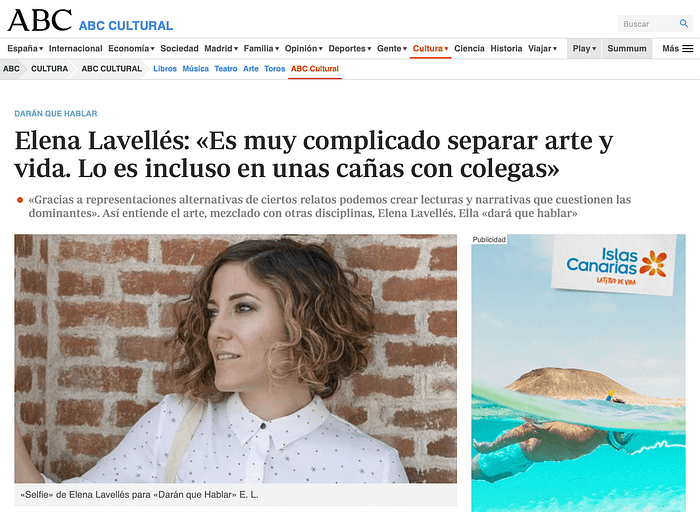Click the CULTURA breadcrumb
700x512 pixels.
coord(49,69)
